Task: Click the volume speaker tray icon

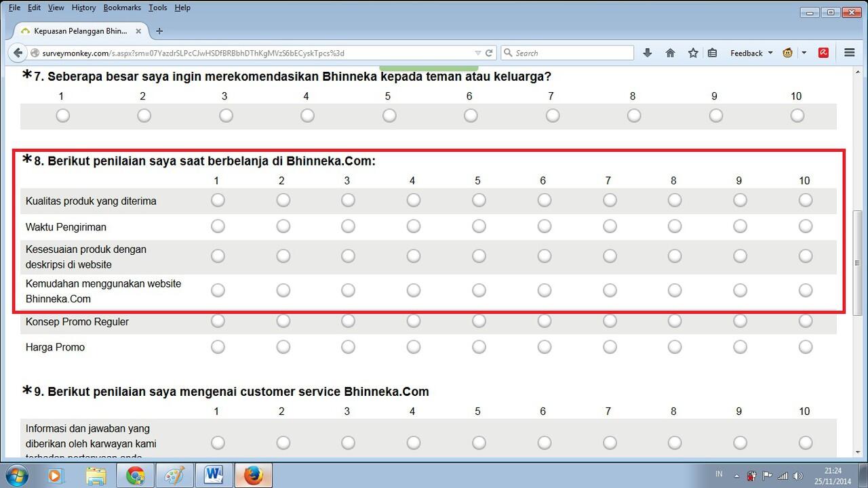Action: click(798, 476)
